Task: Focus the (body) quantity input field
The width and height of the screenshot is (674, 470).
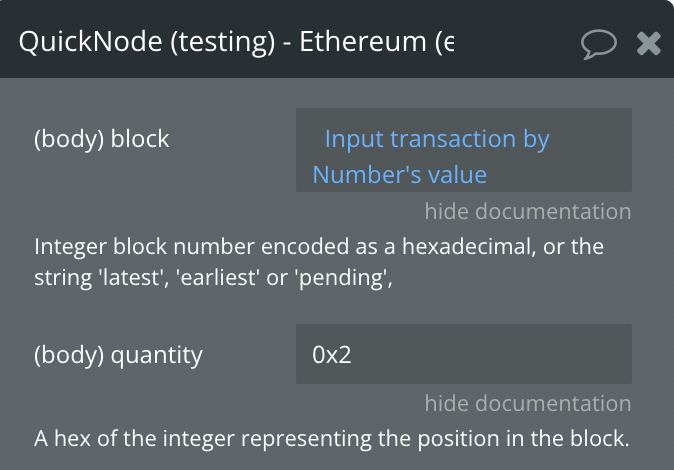Action: 464,354
